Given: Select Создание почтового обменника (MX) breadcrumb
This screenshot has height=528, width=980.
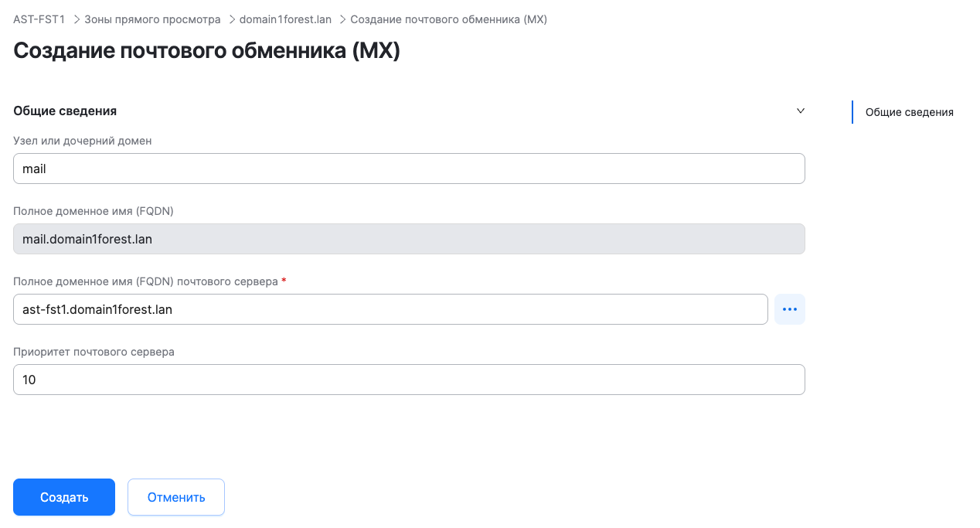Looking at the screenshot, I should pos(449,19).
